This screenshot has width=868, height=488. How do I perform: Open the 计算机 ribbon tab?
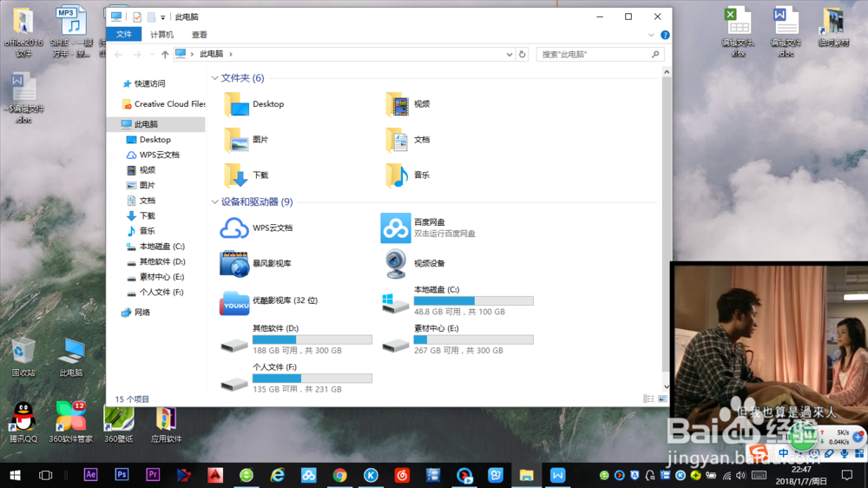pos(161,35)
